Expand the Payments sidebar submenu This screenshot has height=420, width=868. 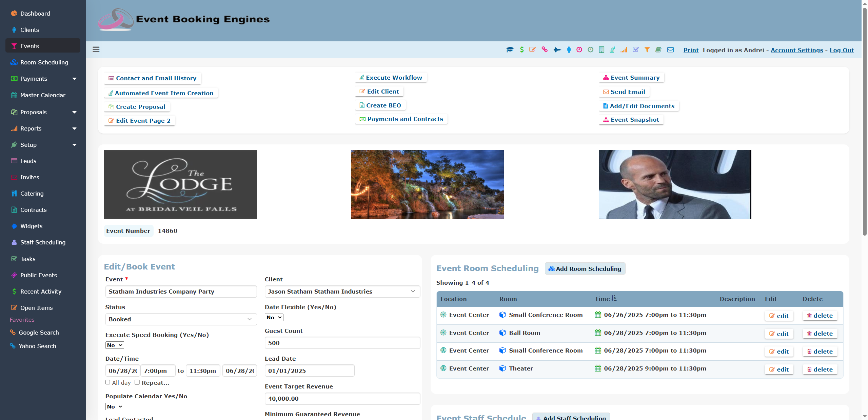(74, 79)
